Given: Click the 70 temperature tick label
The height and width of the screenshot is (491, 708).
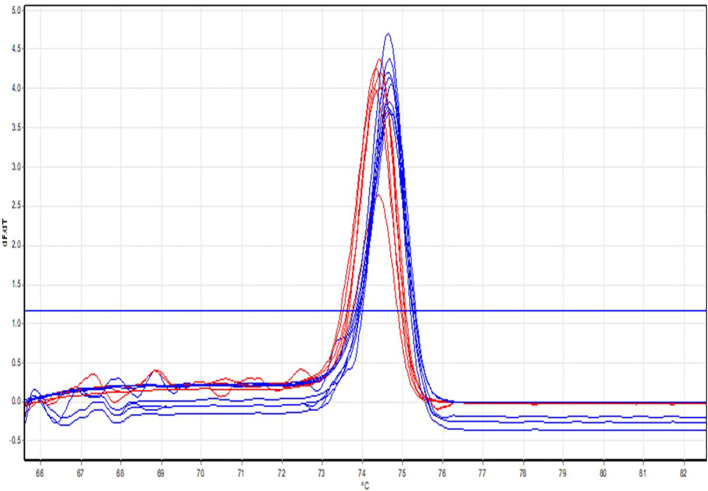Looking at the screenshot, I should (201, 473).
